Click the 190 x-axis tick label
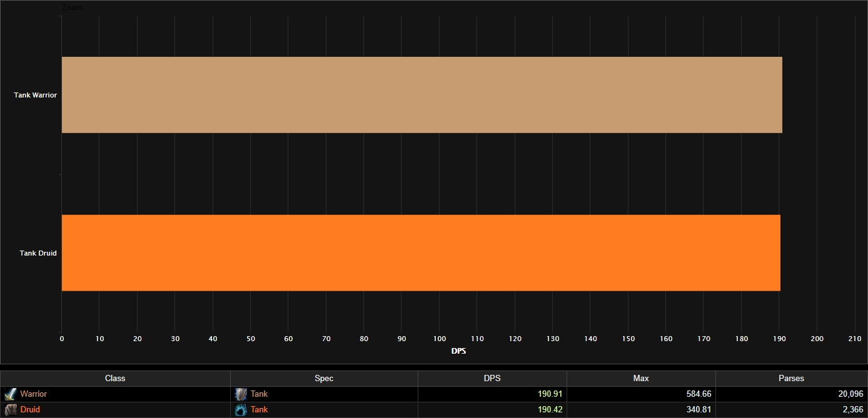The width and height of the screenshot is (868, 418). pyautogui.click(x=779, y=339)
